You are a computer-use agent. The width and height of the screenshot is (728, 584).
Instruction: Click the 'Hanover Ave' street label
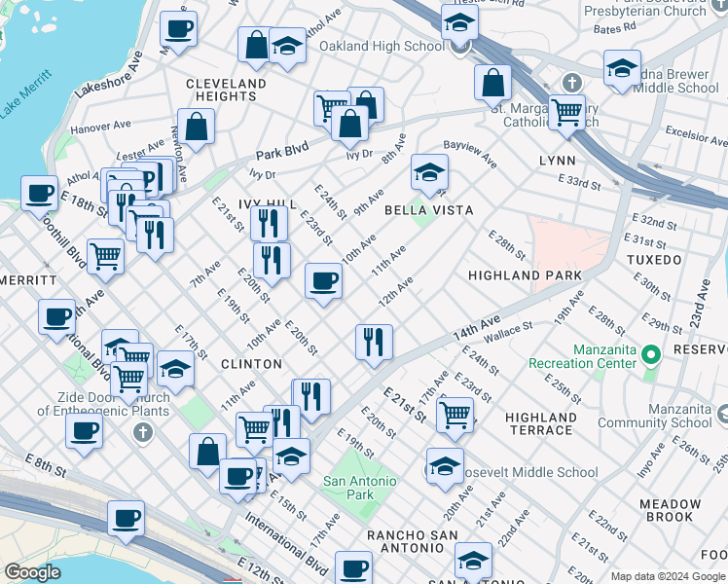pyautogui.click(x=101, y=127)
